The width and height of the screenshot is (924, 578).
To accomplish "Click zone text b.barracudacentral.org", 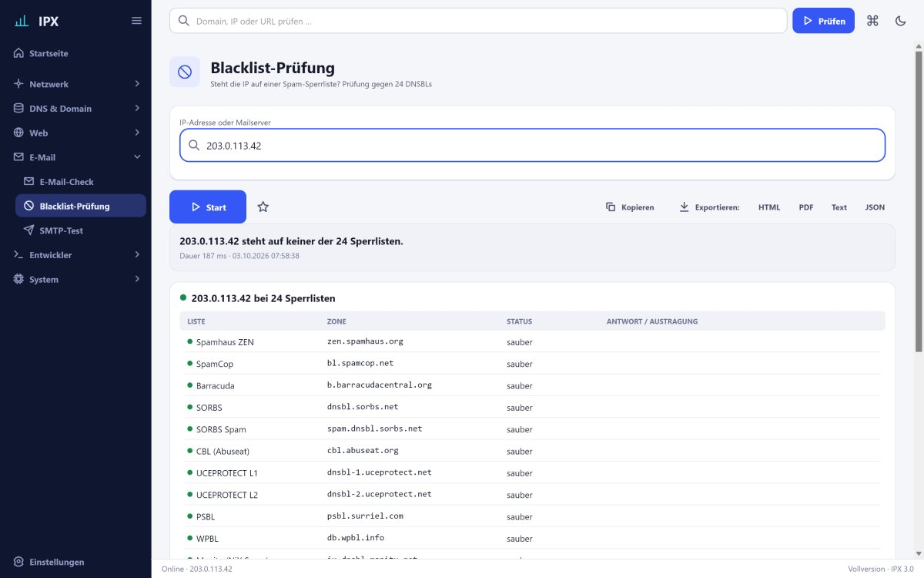I will click(380, 385).
